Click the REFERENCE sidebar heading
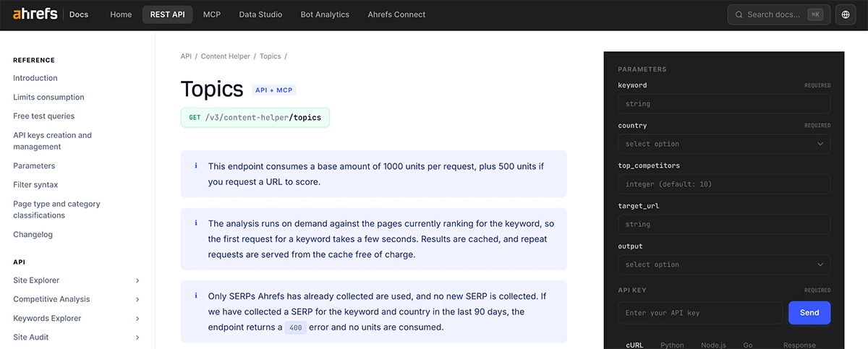Screen dimensions: 868x349 34,61
